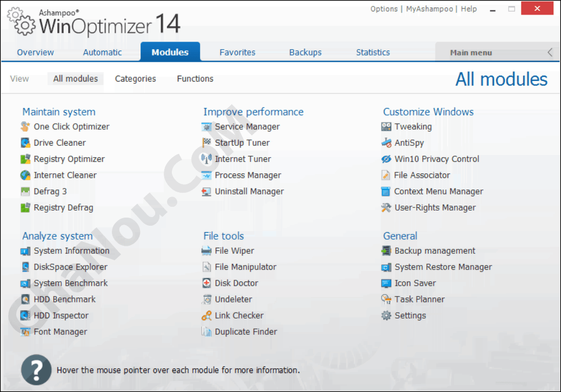The image size is (561, 392).
Task: Click the Disk Doctor icon
Action: pyautogui.click(x=206, y=283)
